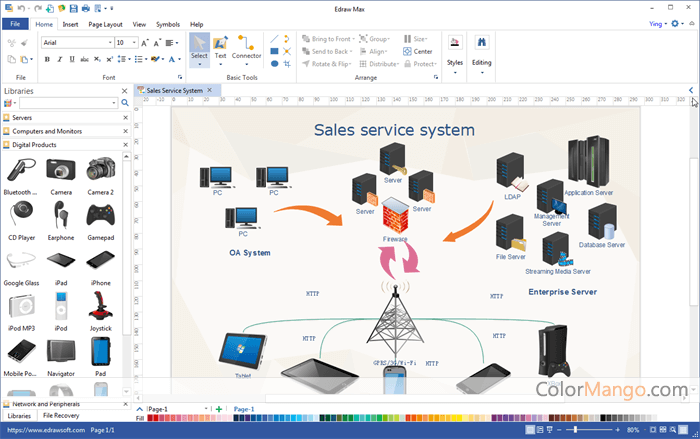Click the library search magnifier icon
This screenshot has height=439, width=700.
pyautogui.click(x=125, y=103)
